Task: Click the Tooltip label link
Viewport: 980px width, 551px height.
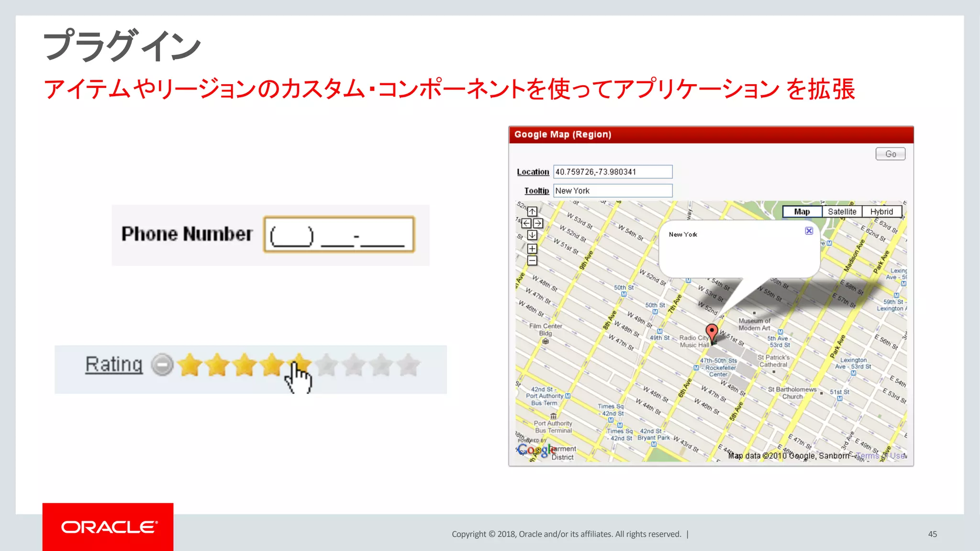Action: pyautogui.click(x=536, y=191)
